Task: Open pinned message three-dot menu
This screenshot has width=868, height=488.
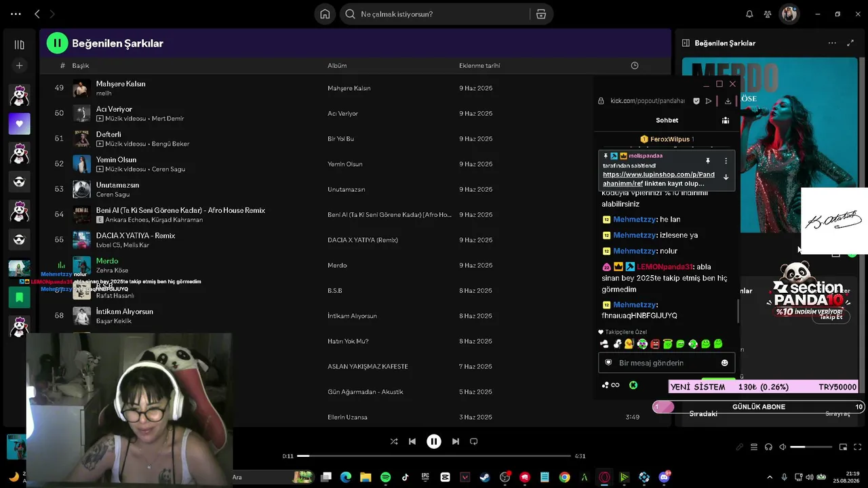Action: coord(726,161)
